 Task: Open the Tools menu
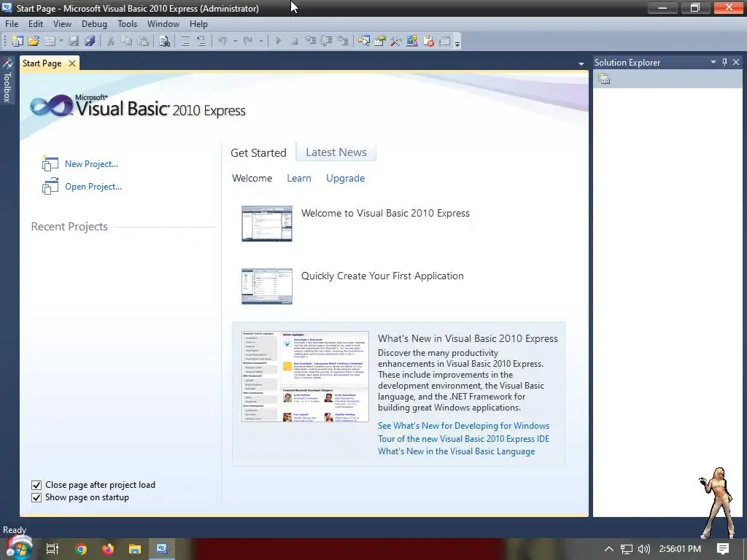(127, 24)
